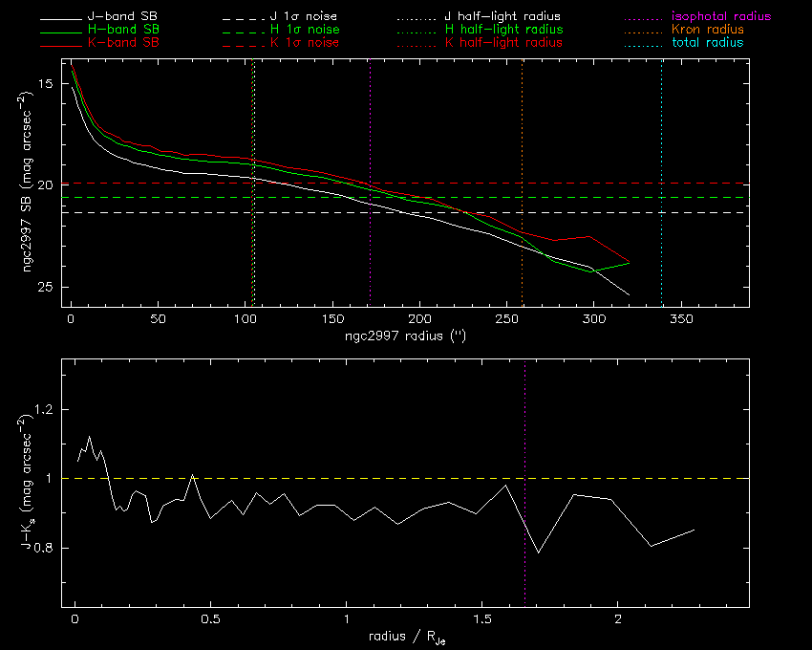The height and width of the screenshot is (650, 812).
Task: Click the cyan total radius legend label
Action: tap(708, 42)
